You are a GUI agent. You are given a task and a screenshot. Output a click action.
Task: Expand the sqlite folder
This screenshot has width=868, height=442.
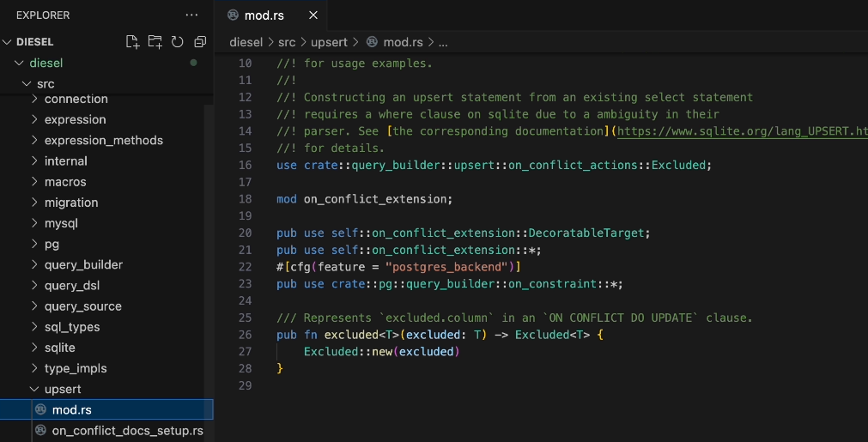point(60,348)
